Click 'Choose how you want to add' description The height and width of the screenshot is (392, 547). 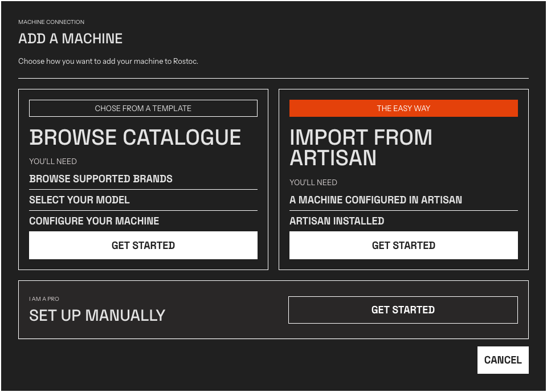point(108,61)
